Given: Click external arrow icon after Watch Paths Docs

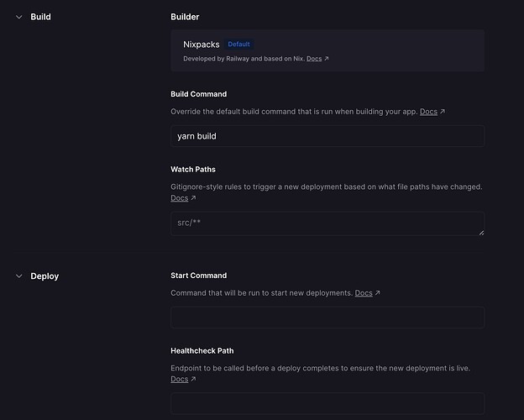Looking at the screenshot, I should 193,198.
